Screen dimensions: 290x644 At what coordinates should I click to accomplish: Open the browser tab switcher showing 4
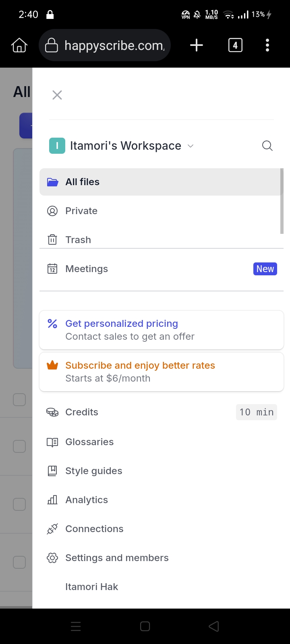(x=235, y=45)
